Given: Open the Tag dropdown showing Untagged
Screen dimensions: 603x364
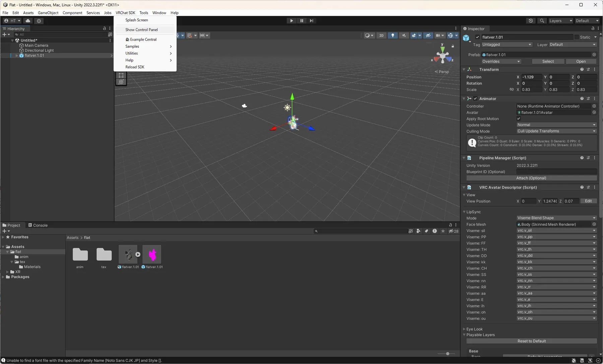Looking at the screenshot, I should [x=507, y=45].
